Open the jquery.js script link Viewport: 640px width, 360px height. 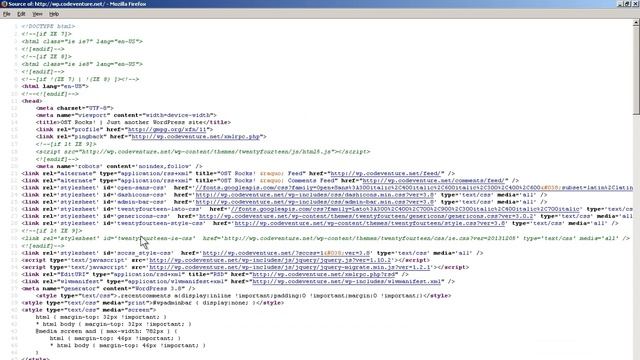pos(270,260)
